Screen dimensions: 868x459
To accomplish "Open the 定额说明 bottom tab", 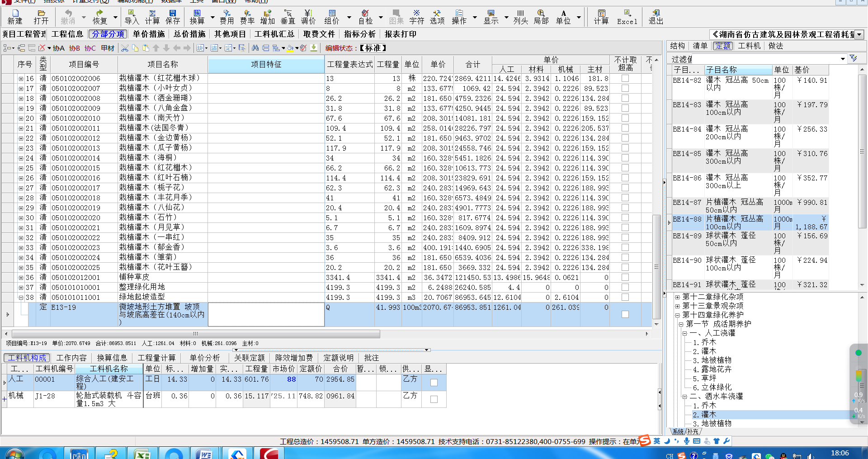I will (339, 358).
